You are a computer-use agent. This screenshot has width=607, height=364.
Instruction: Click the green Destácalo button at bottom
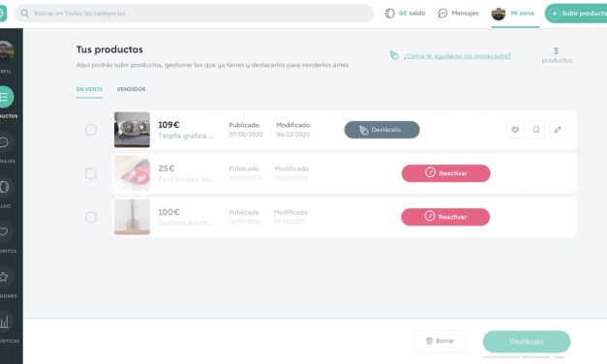click(x=527, y=342)
